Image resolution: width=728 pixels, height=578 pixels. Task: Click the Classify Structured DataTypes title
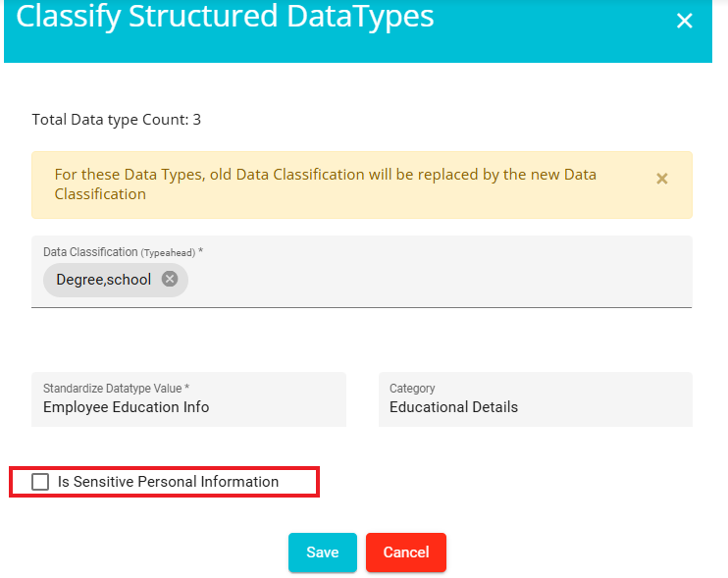[225, 17]
